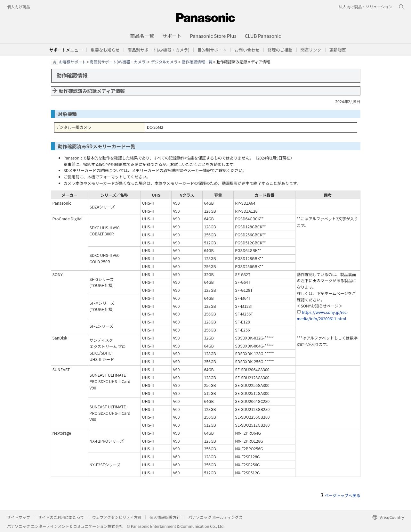Click the external link icon before Sony URL
Image resolution: width=411 pixels, height=532 pixels.
point(299,312)
